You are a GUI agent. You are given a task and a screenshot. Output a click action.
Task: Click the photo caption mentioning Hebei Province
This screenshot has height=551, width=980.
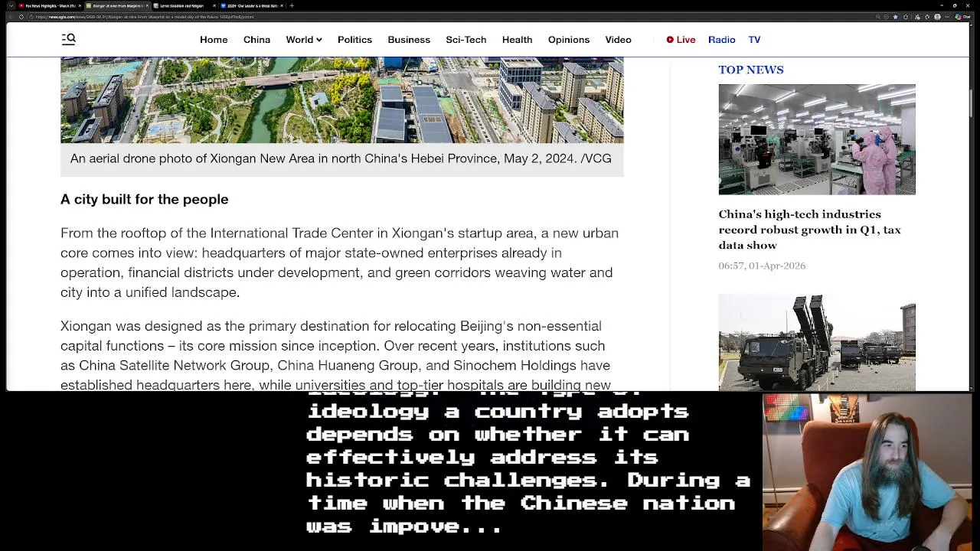coord(341,158)
